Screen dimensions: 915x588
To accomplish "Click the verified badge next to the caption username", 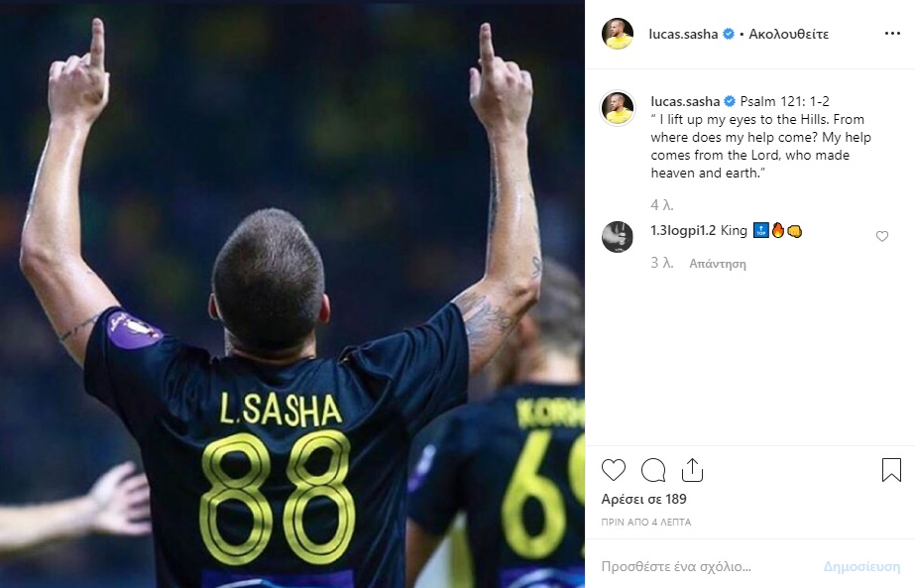I will coord(730,101).
